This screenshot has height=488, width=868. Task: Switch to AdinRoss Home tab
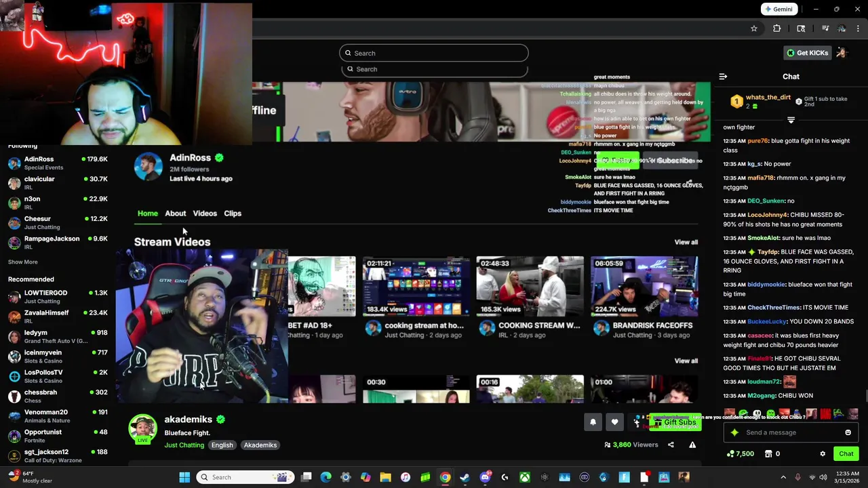[148, 213]
